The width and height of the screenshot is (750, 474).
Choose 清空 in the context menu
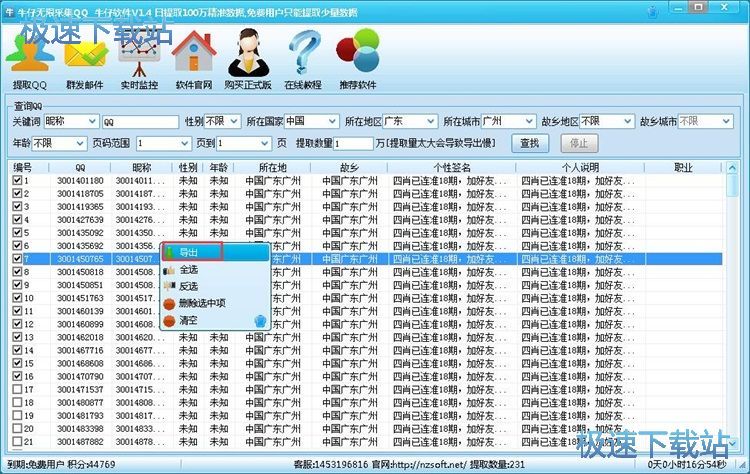click(x=190, y=320)
